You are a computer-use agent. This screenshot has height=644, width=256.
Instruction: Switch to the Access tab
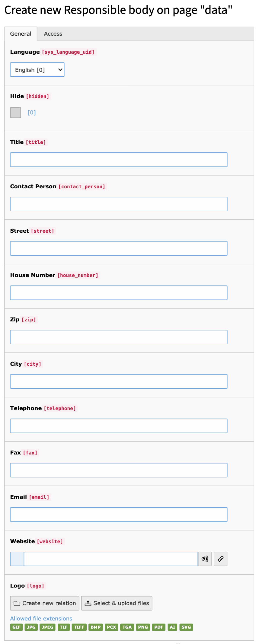pyautogui.click(x=53, y=34)
